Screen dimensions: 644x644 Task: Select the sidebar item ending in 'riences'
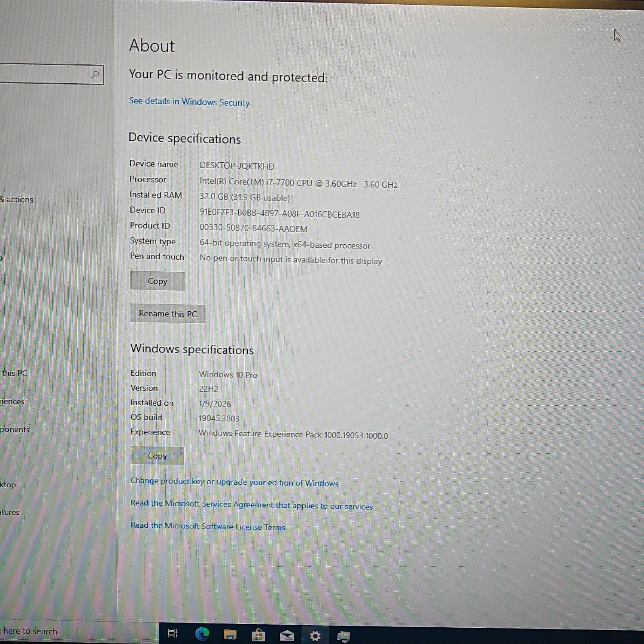tap(12, 401)
